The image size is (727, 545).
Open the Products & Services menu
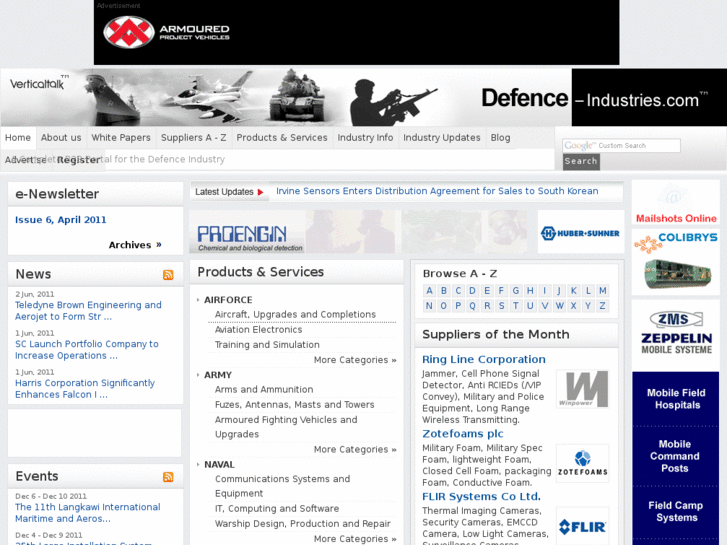pos(282,138)
